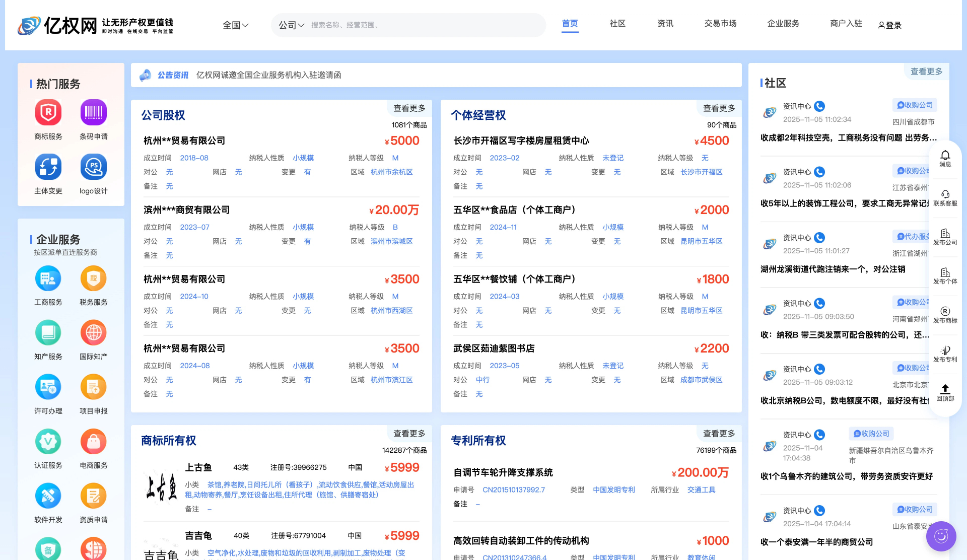Open 工商服务 under 企业服务
Viewport: 967px width, 560px height.
pos(48,278)
